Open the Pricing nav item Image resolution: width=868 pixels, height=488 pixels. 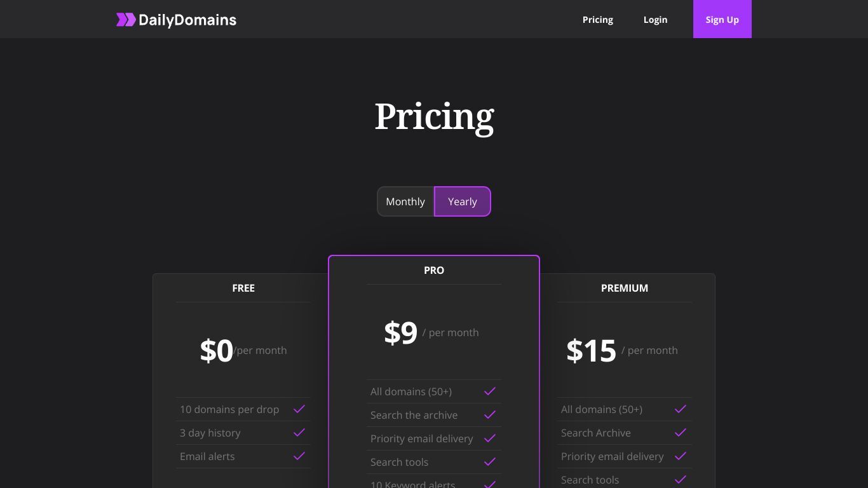point(598,20)
